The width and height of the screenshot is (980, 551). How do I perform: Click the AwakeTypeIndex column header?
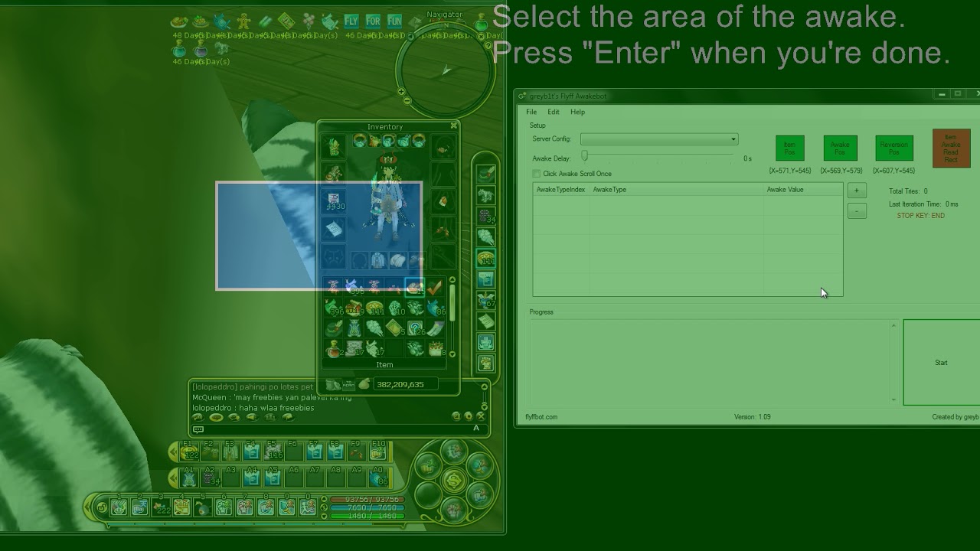(560, 190)
